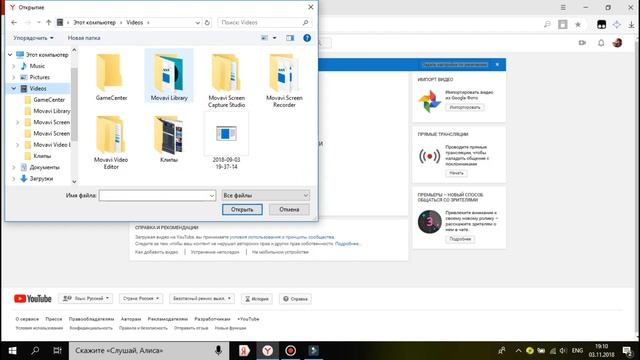Viewport: 640px width, 360px height.
Task: Select Документы in navigation tree
Action: [44, 167]
